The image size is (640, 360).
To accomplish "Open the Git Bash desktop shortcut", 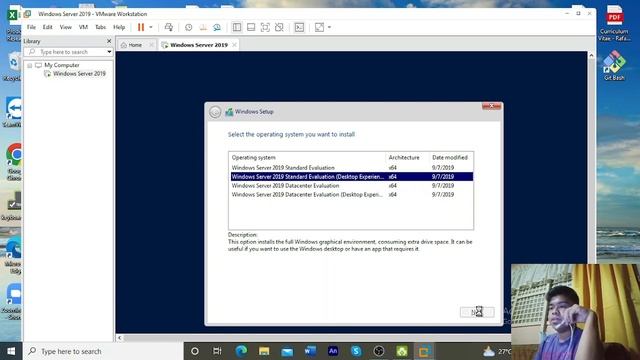I will [x=614, y=65].
